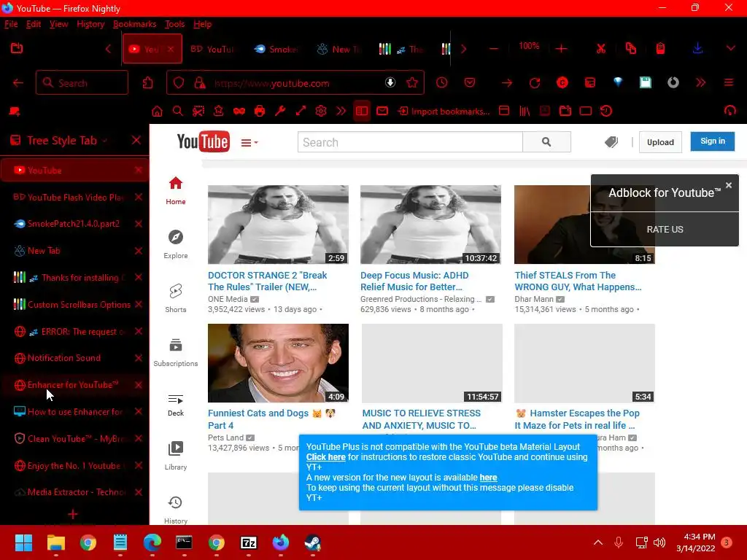Click the Copy toolbar icon
Screen dimensions: 747x560
coord(631,48)
